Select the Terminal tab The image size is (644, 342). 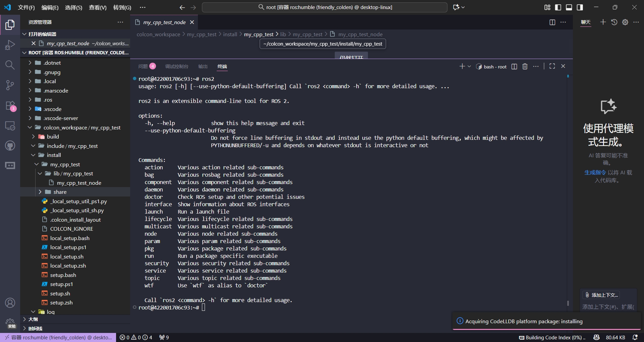pos(222,66)
